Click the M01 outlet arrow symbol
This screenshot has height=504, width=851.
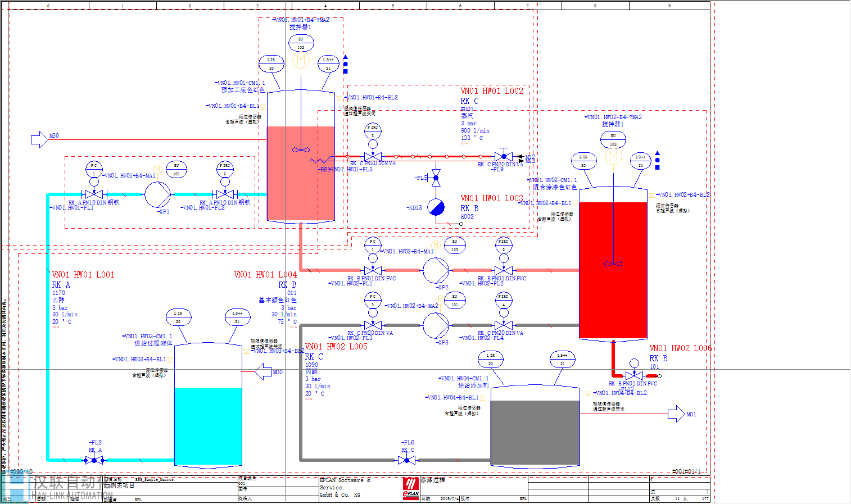676,414
